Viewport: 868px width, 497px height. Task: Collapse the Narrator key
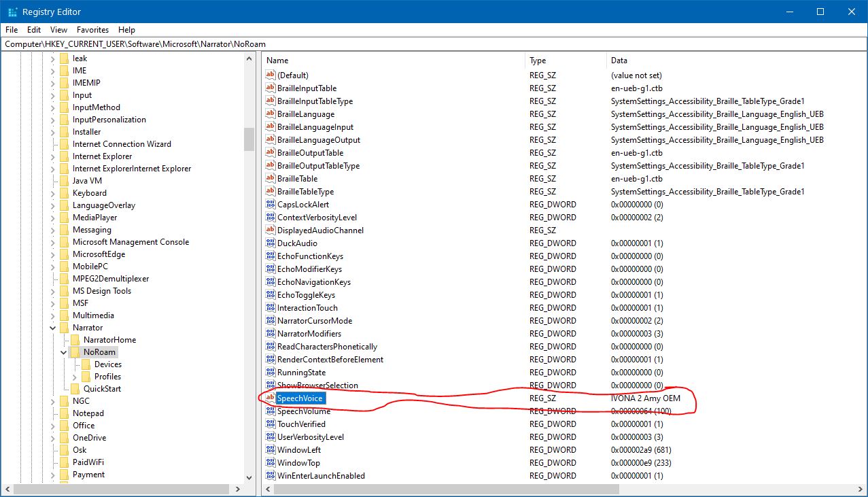(53, 328)
